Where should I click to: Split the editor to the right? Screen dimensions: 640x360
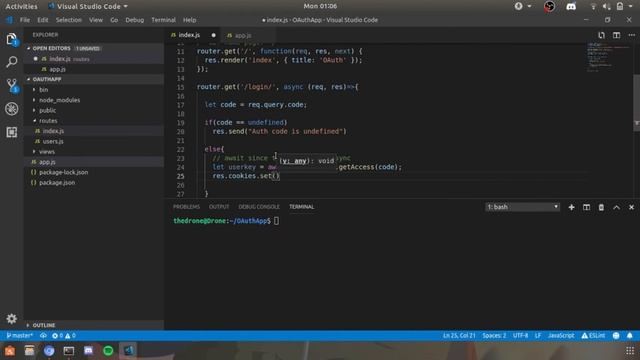616,35
